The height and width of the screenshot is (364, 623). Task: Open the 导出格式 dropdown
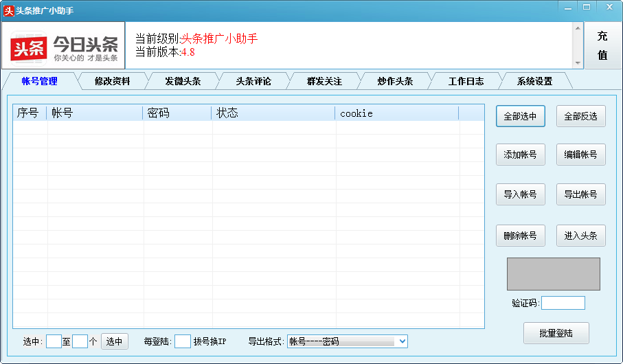pos(348,341)
